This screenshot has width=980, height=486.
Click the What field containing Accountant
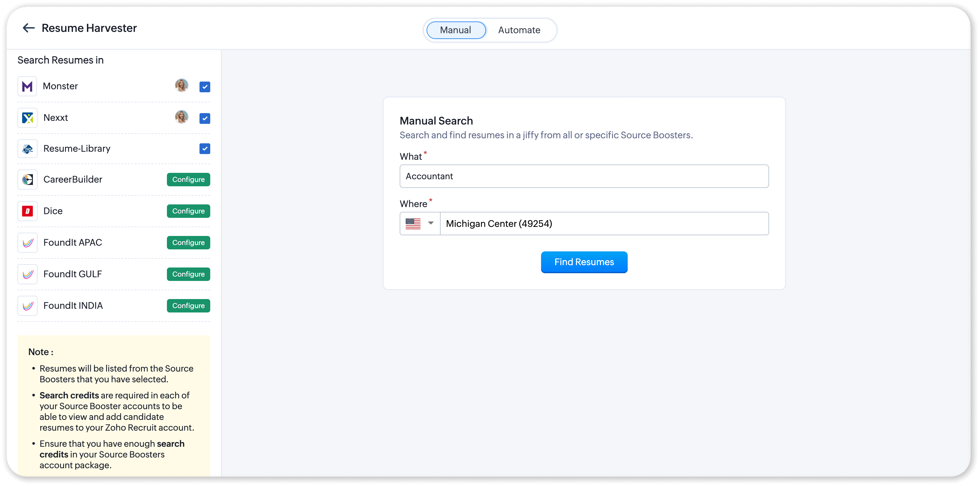tap(584, 176)
